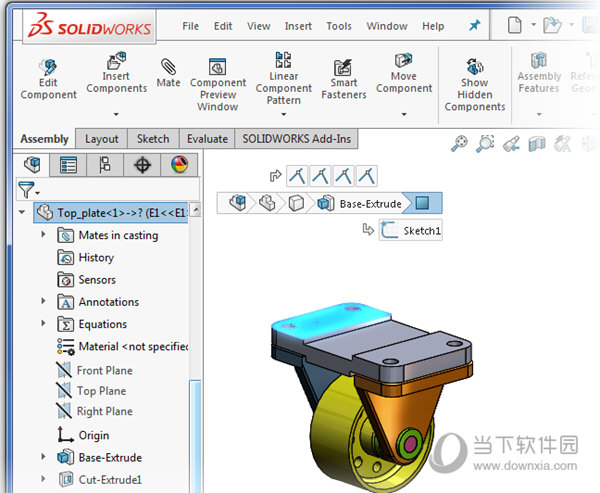Select the Mate paperclip tool
600x493 pixels.
point(168,73)
